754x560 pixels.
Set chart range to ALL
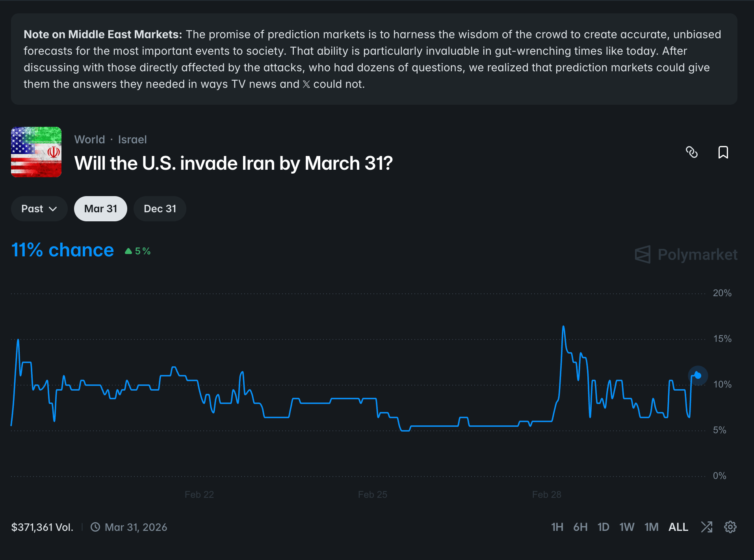pos(678,527)
